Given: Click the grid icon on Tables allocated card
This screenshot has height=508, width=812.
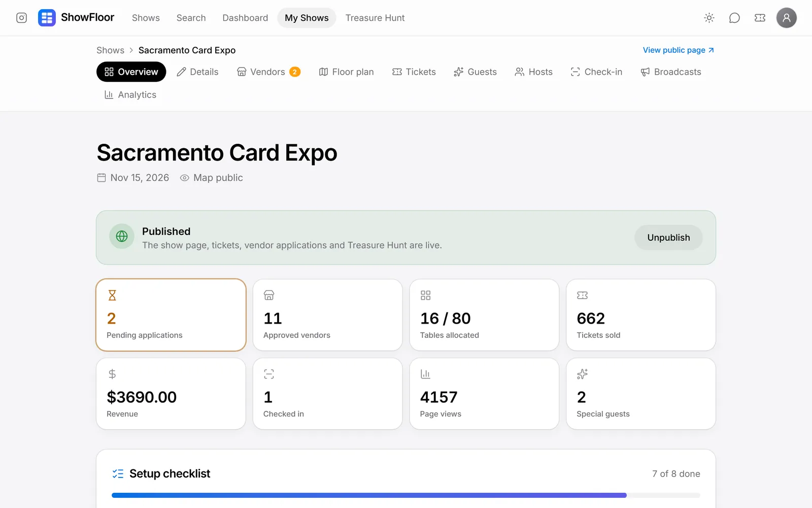Looking at the screenshot, I should 425,295.
